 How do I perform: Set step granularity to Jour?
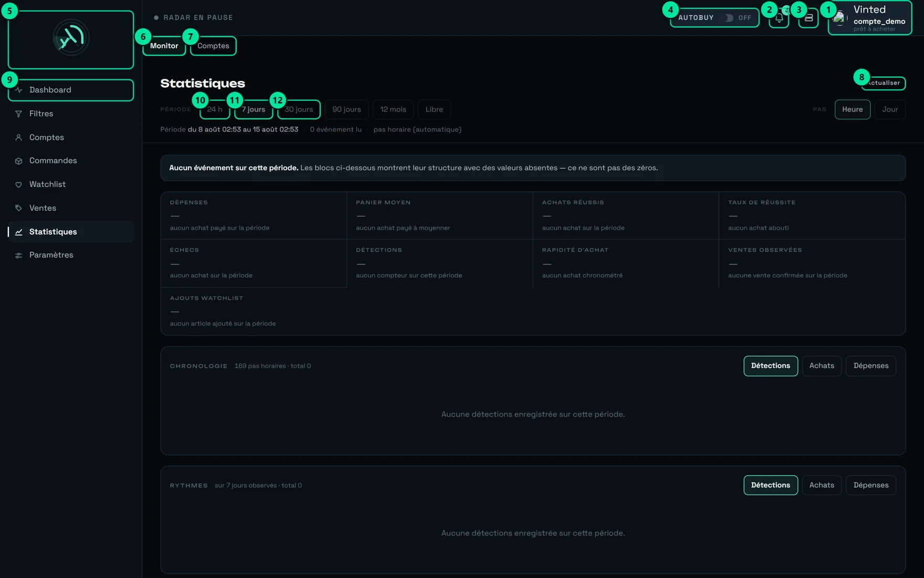[x=890, y=109]
